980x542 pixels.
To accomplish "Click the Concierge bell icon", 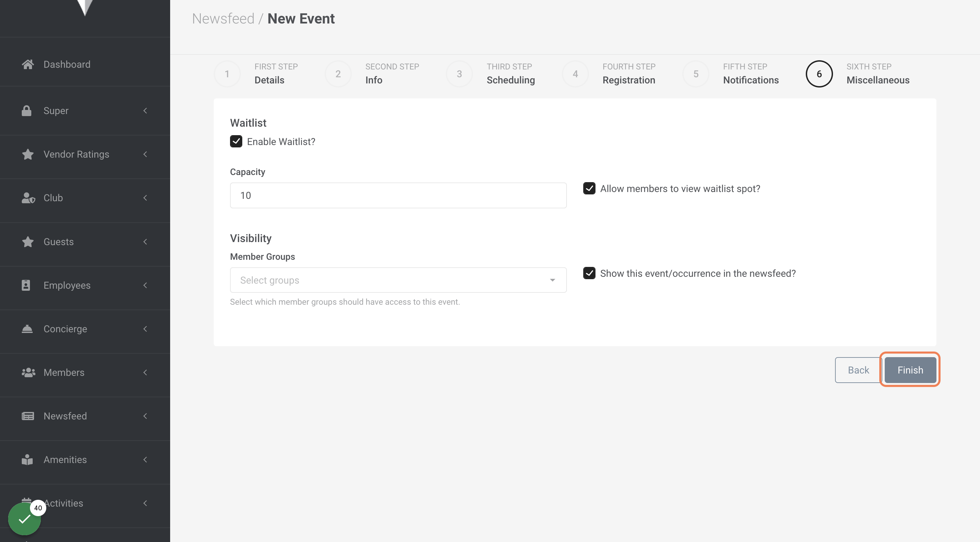I will pyautogui.click(x=27, y=329).
